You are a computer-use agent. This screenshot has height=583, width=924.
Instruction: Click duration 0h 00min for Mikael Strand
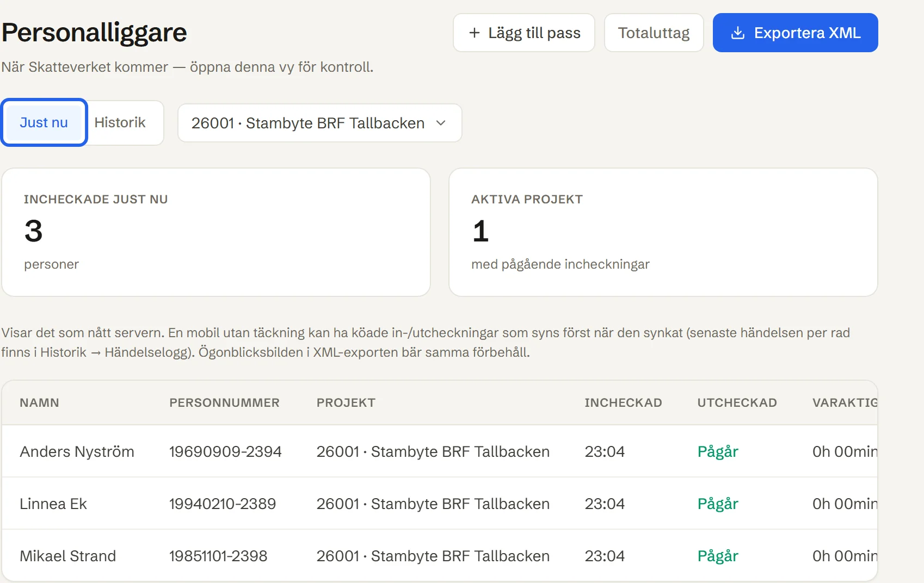point(845,556)
